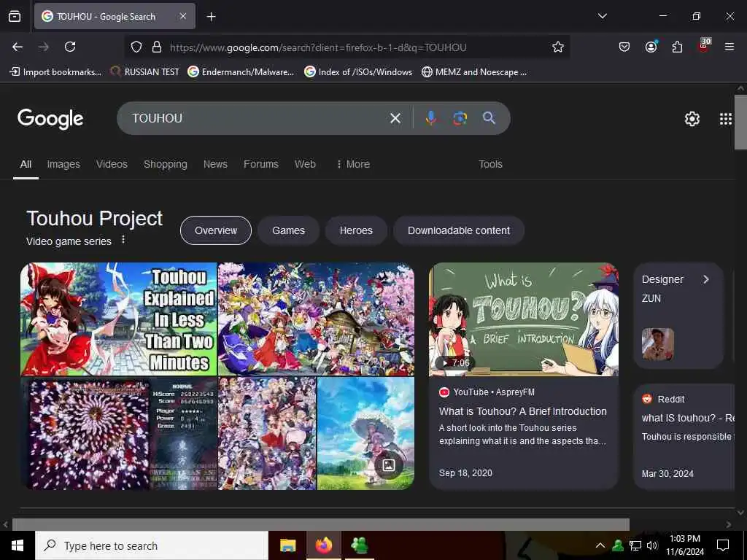Viewport: 747px width, 560px height.
Task: Open the volume control in tray
Action: (x=652, y=545)
